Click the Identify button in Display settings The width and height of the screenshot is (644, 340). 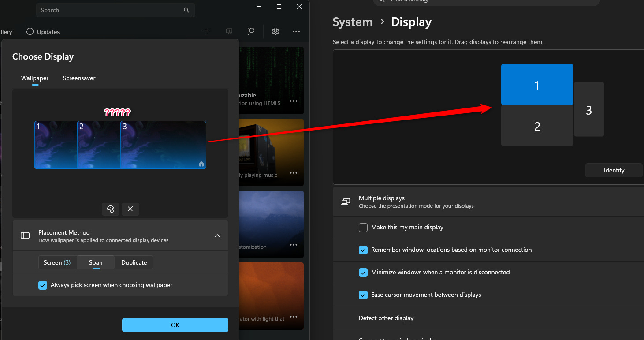coord(614,170)
